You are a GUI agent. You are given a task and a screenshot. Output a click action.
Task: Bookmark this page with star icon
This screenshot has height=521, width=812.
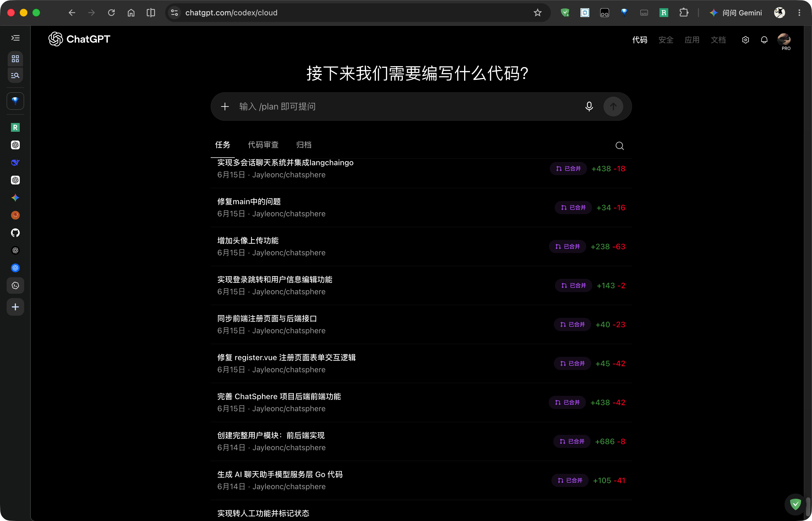[537, 13]
